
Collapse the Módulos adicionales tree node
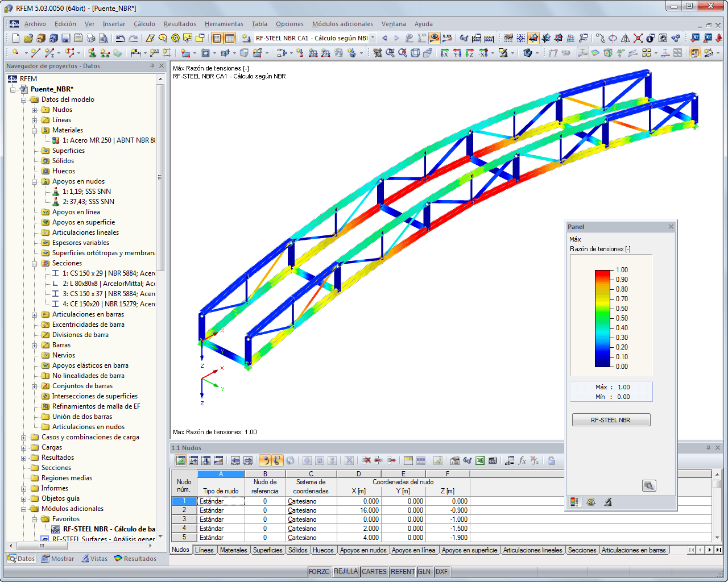coord(24,509)
